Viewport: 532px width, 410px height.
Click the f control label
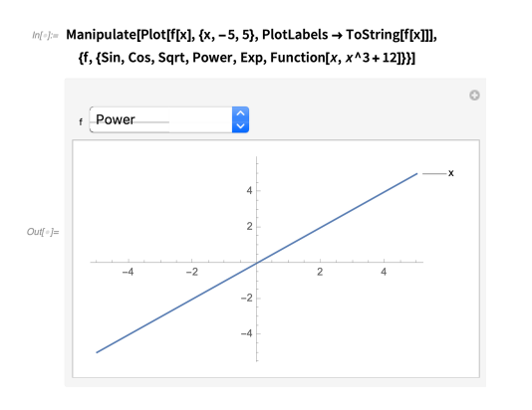(81, 122)
